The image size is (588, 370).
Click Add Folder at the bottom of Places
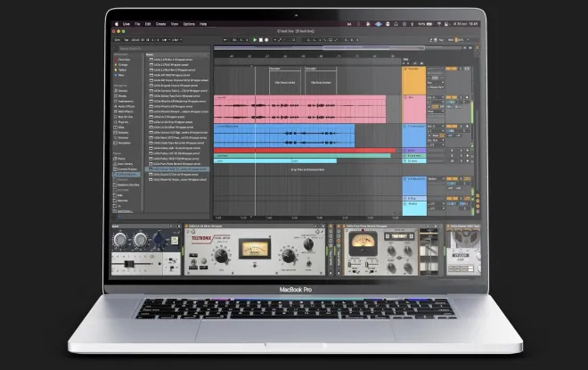[125, 211]
